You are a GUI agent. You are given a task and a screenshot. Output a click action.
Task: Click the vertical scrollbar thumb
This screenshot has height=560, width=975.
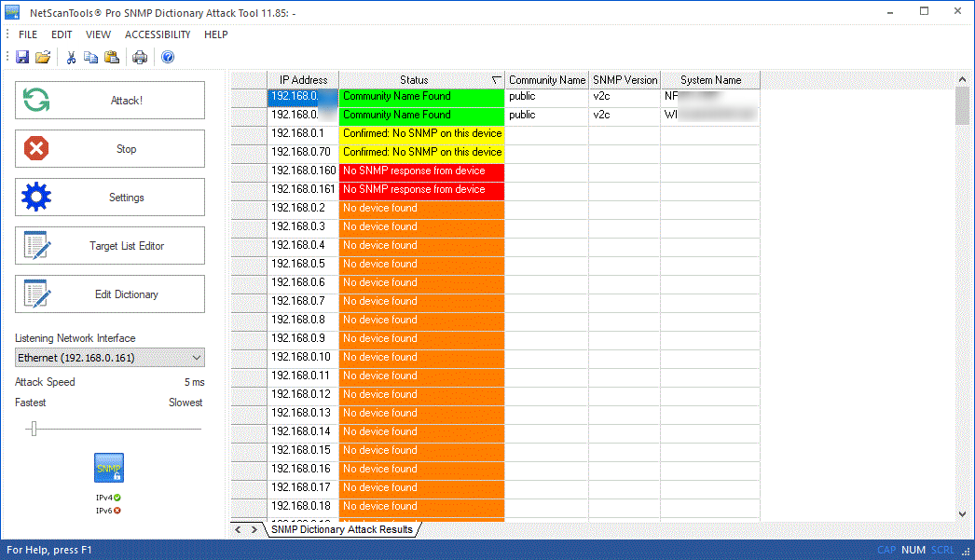click(x=962, y=105)
